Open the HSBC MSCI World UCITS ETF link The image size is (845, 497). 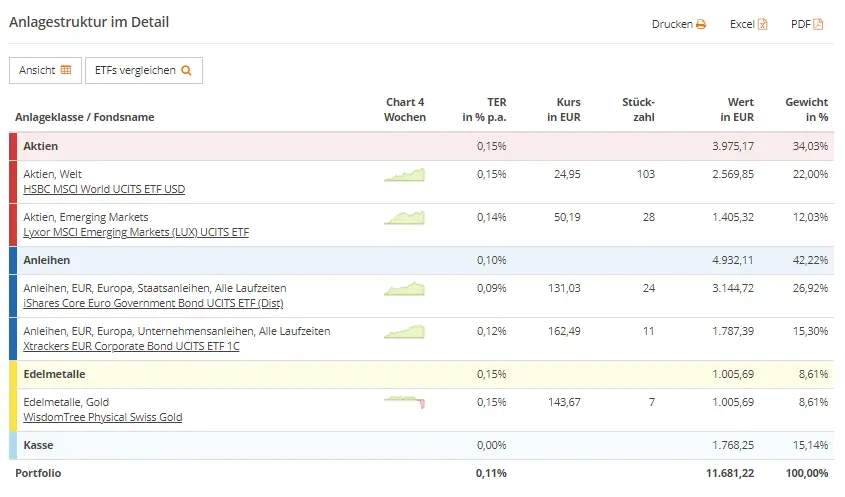104,189
